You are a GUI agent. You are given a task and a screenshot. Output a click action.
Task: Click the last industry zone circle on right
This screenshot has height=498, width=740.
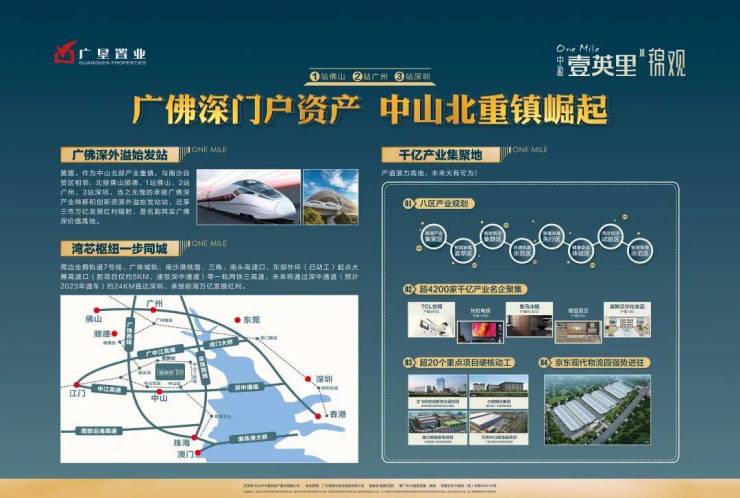[639, 250]
